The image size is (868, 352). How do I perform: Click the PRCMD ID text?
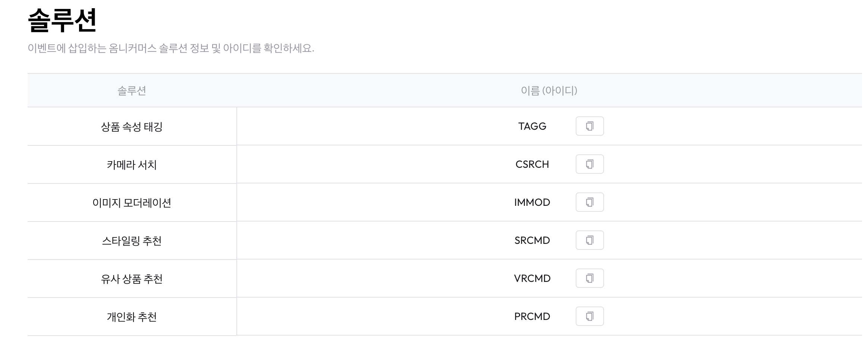532,317
